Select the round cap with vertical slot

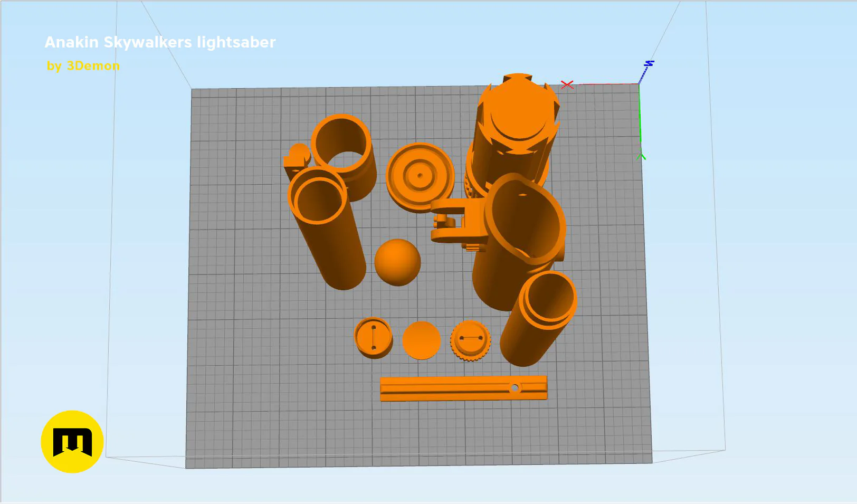click(374, 338)
